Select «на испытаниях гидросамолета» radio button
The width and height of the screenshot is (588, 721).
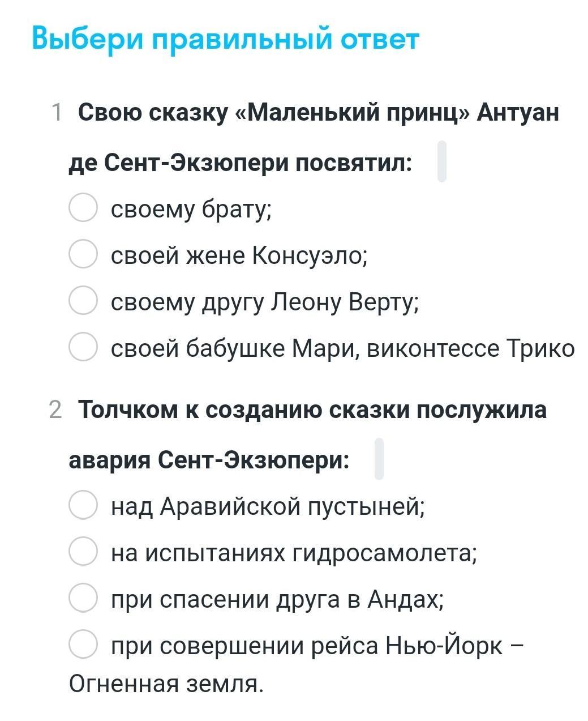(83, 551)
